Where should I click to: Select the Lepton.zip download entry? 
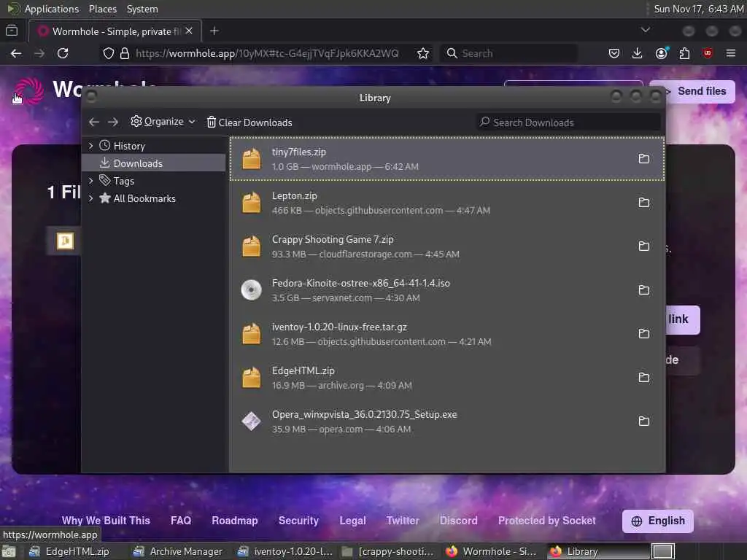[447, 203]
